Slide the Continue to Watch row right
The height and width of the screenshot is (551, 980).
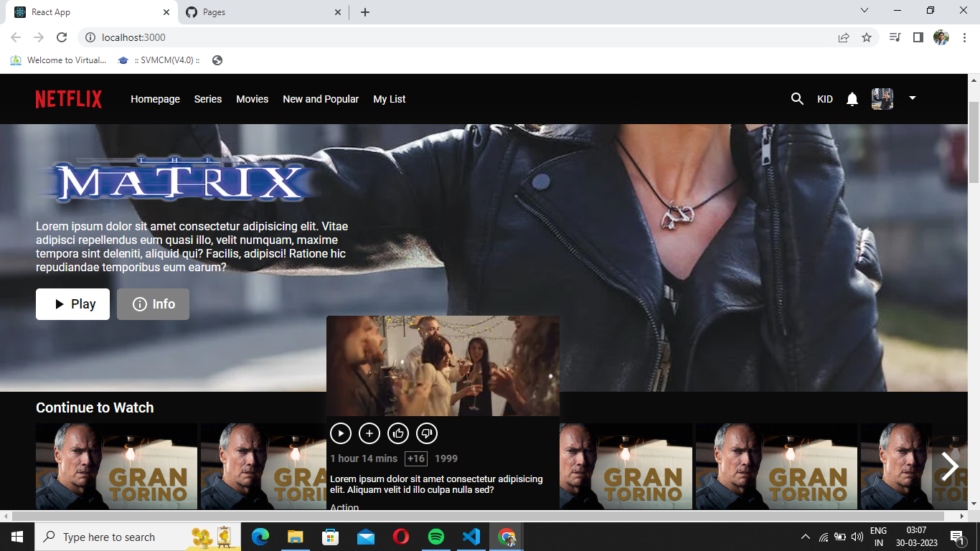pyautogui.click(x=950, y=466)
